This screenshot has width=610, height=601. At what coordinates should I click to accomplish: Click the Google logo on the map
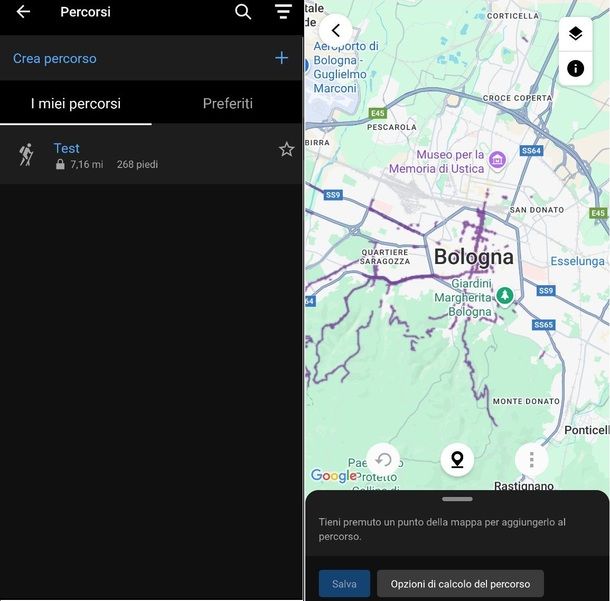[333, 475]
